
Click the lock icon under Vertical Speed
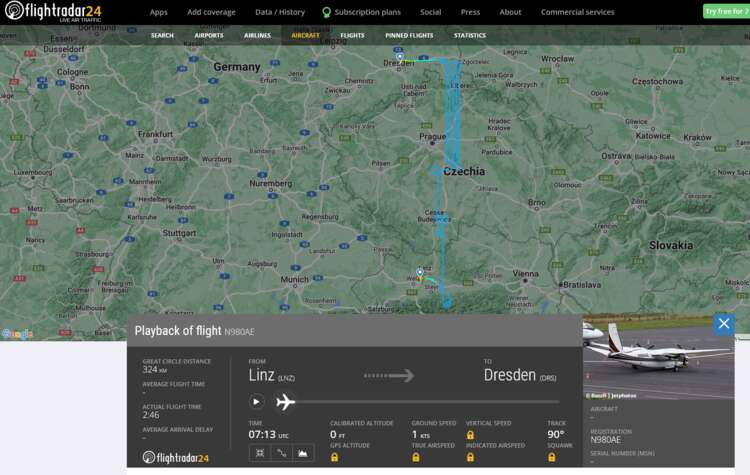pyautogui.click(x=470, y=435)
